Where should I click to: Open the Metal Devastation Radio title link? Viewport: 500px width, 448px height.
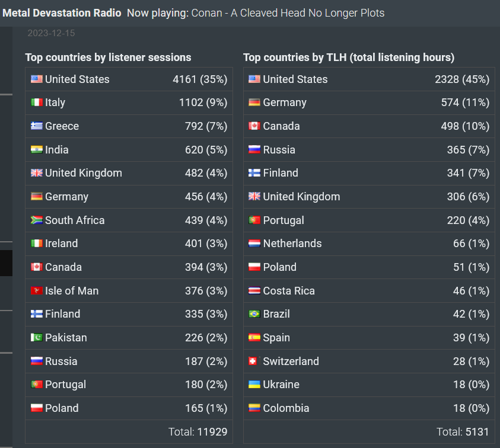62,13
